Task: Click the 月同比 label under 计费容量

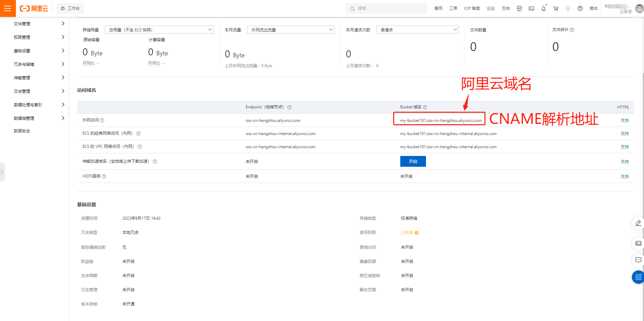Action: pyautogui.click(x=154, y=63)
